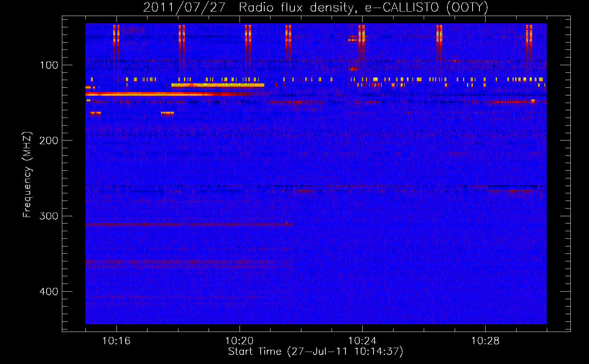Screen dimensions: 589x364
Task: Select the 'Frequency (MHZ)' y-axis label
Action: tap(27, 175)
